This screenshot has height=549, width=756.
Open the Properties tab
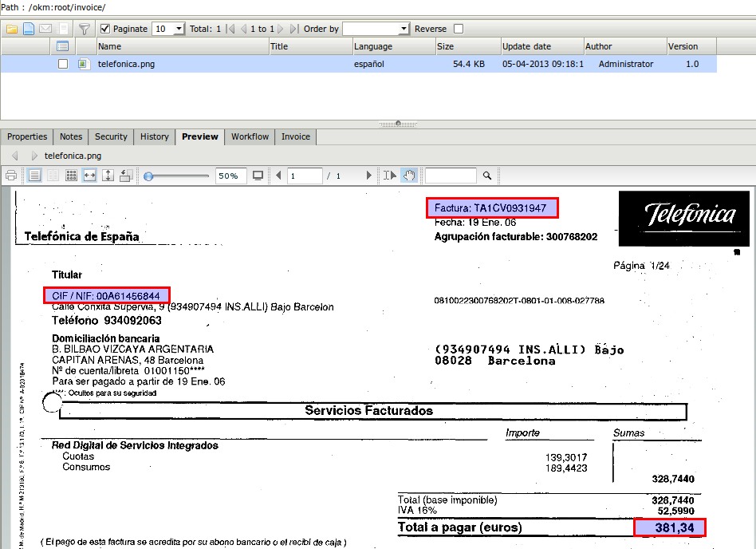pyautogui.click(x=27, y=136)
